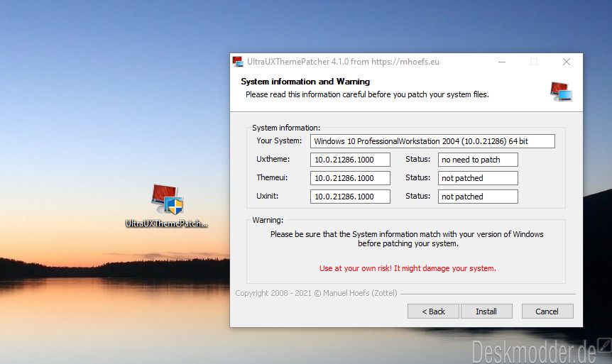Click the Themeui 'not patched' status field
The width and height of the screenshot is (612, 364).
click(478, 178)
